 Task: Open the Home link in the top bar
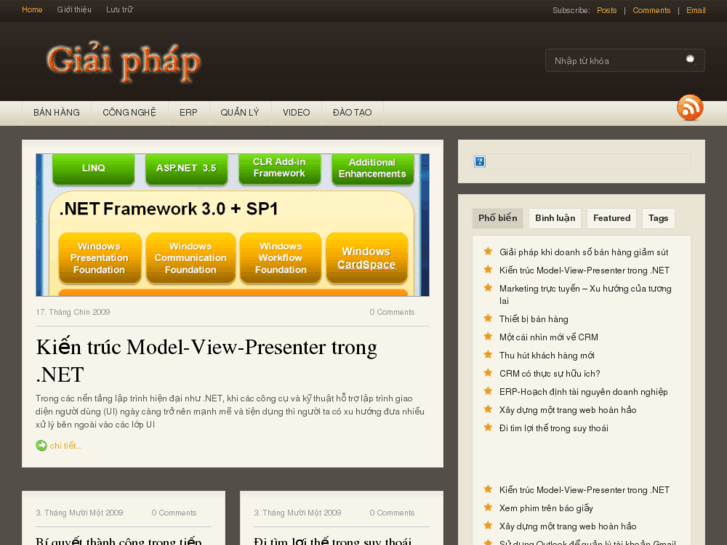32,10
